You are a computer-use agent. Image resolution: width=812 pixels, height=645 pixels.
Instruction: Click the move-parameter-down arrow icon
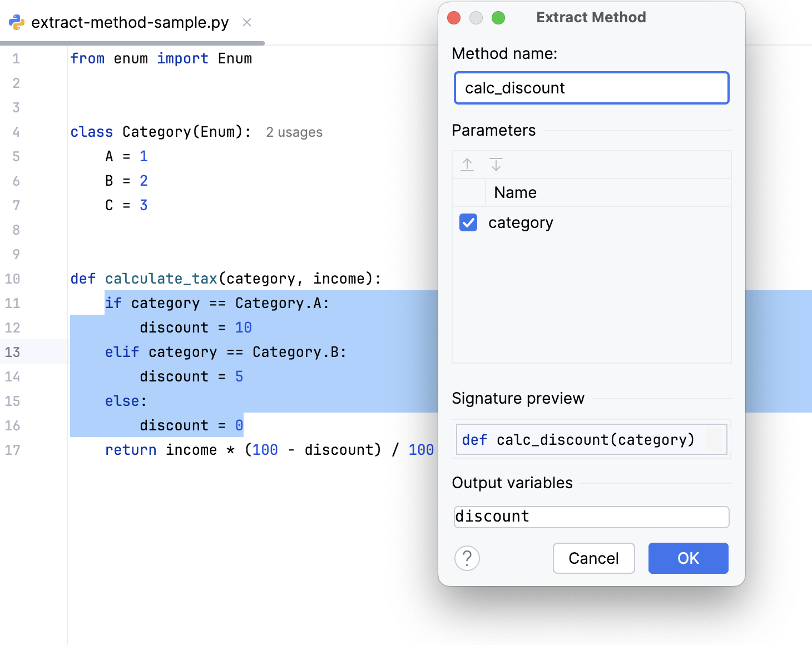point(496,165)
